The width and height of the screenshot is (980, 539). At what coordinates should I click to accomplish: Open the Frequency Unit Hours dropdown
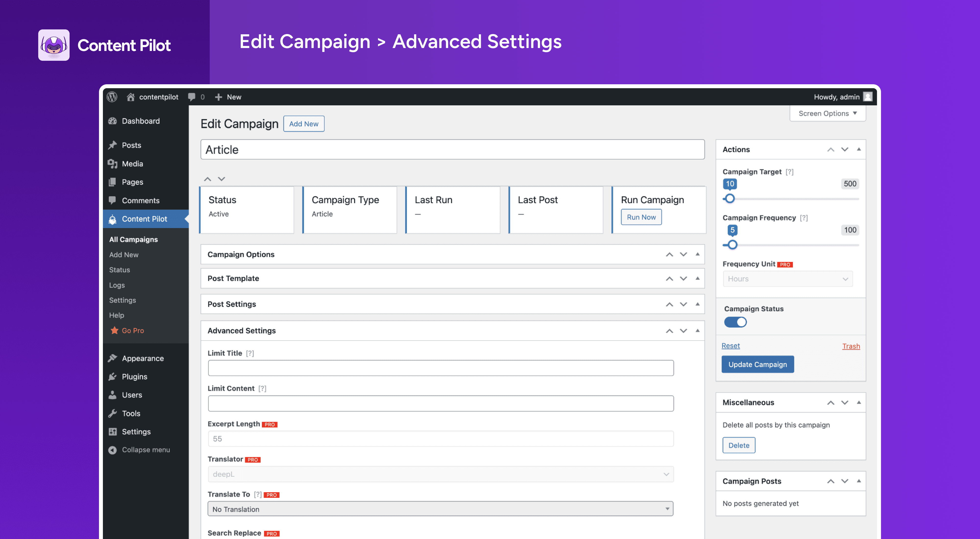[788, 279]
